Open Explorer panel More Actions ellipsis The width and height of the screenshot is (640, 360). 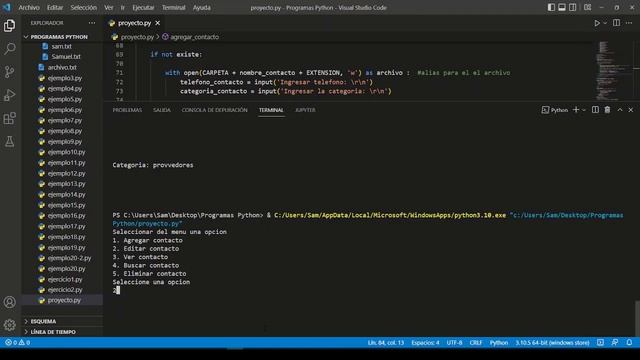[x=92, y=23]
